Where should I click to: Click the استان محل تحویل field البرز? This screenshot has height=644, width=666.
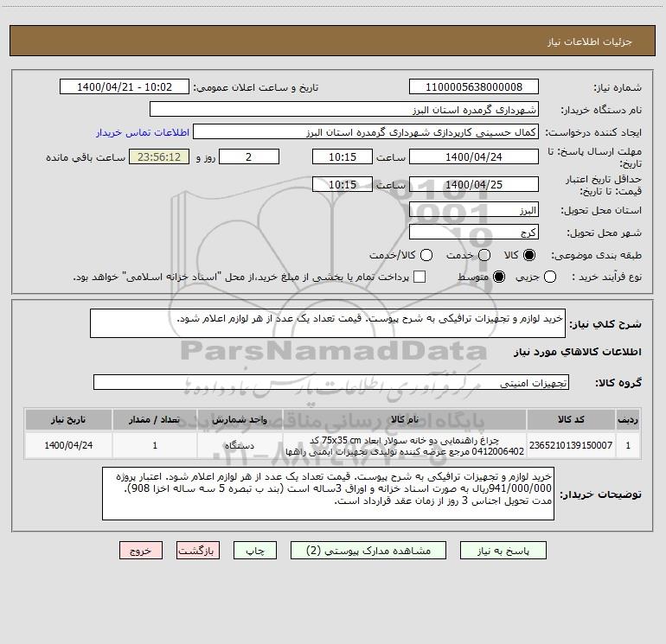474,210
